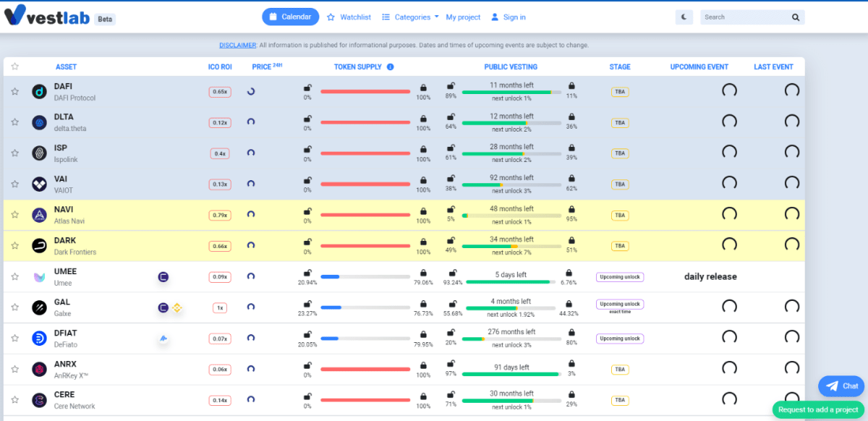Screen dimensions: 868x421
Task: Click the launchpad badge in UMEE row
Action: coord(163,276)
